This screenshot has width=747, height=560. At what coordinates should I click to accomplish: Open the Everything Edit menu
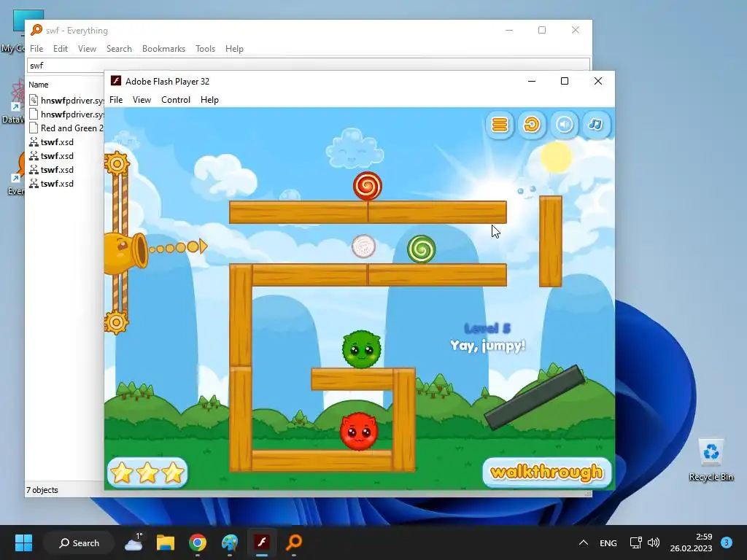[x=61, y=49]
